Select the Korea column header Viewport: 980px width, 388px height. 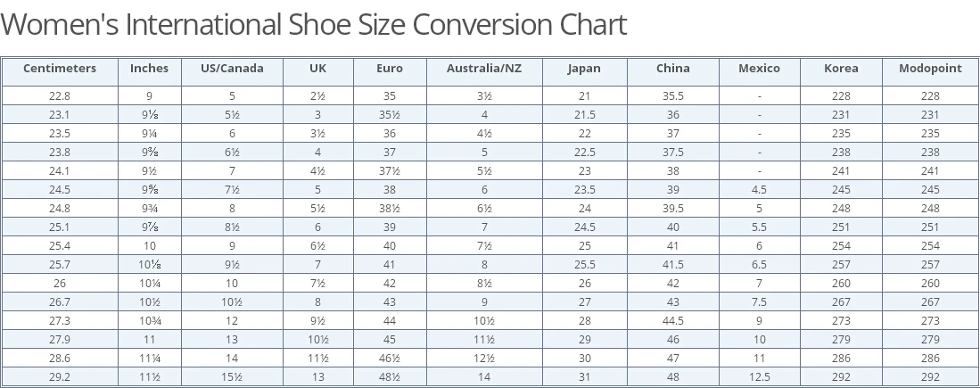pos(841,69)
